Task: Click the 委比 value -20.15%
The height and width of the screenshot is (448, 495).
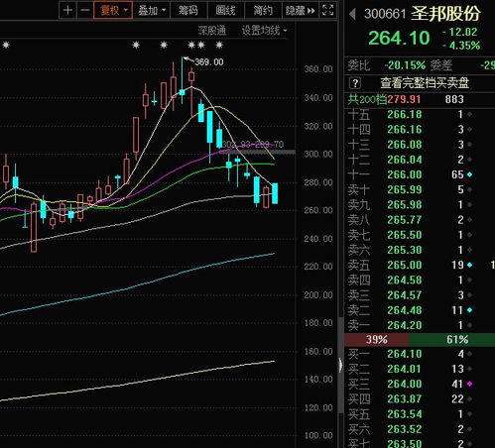Action: pos(405,65)
